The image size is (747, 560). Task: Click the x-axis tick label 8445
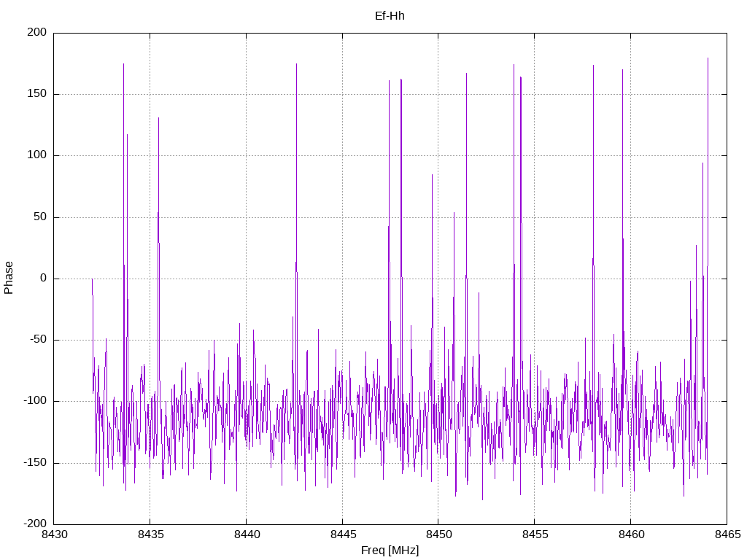(x=343, y=534)
